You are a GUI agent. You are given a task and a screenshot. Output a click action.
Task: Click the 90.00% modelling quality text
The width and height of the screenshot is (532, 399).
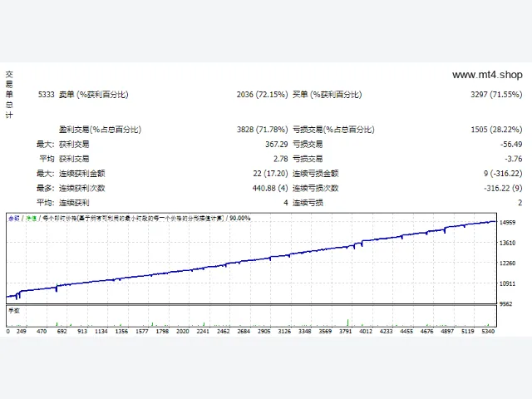coord(240,218)
